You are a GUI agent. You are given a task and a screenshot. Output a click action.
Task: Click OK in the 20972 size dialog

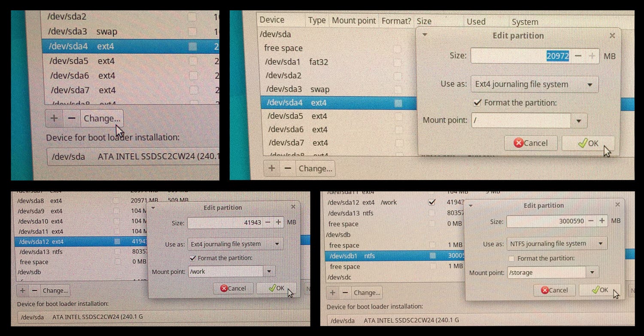click(x=588, y=143)
